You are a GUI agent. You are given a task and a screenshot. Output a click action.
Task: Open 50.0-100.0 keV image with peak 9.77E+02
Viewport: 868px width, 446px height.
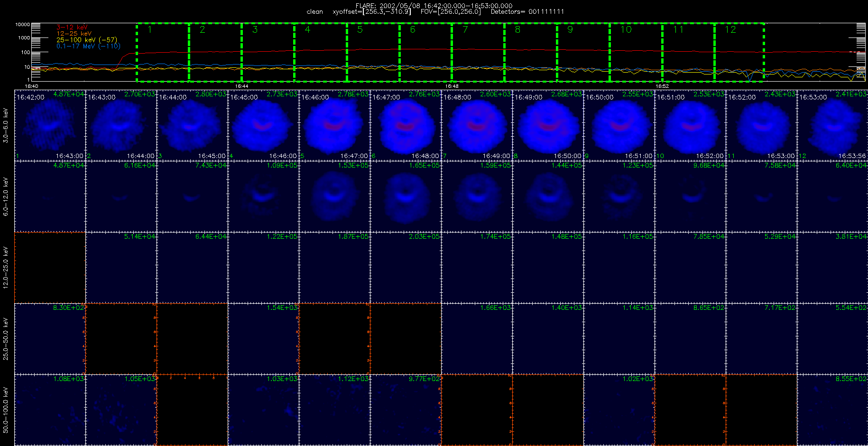406,410
